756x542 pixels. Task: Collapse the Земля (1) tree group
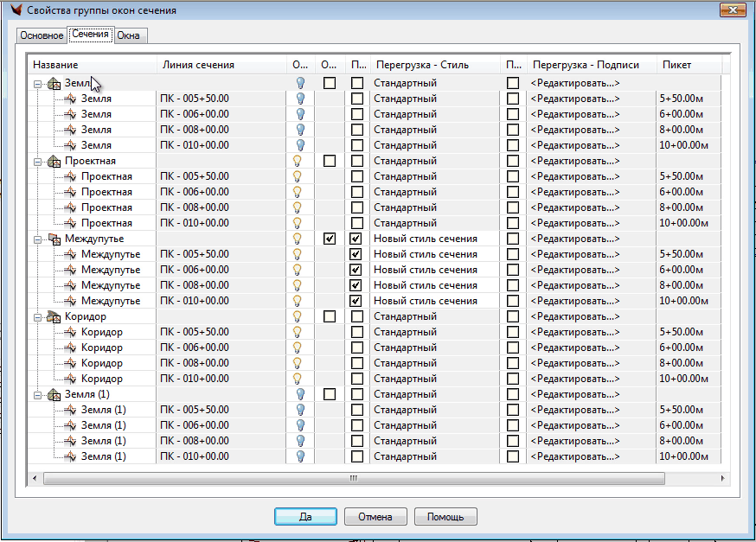pos(38,395)
